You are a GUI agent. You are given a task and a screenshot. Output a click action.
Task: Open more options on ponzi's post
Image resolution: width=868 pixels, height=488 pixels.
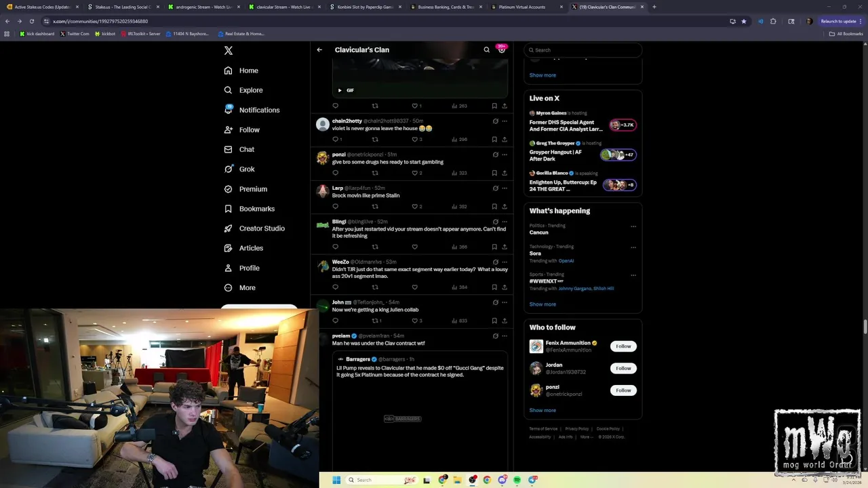[505, 155]
